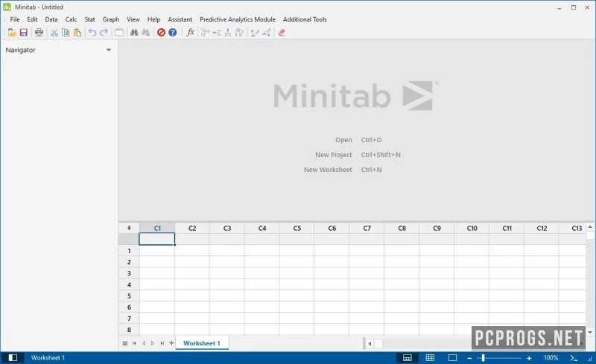Click the second worksheet arrangement icon after fx
596x364 pixels.
pos(217,33)
